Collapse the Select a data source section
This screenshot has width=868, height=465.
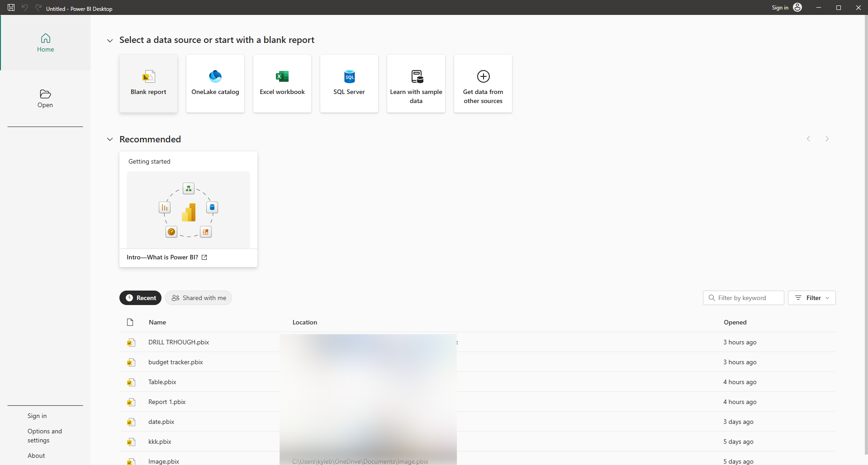coord(110,41)
